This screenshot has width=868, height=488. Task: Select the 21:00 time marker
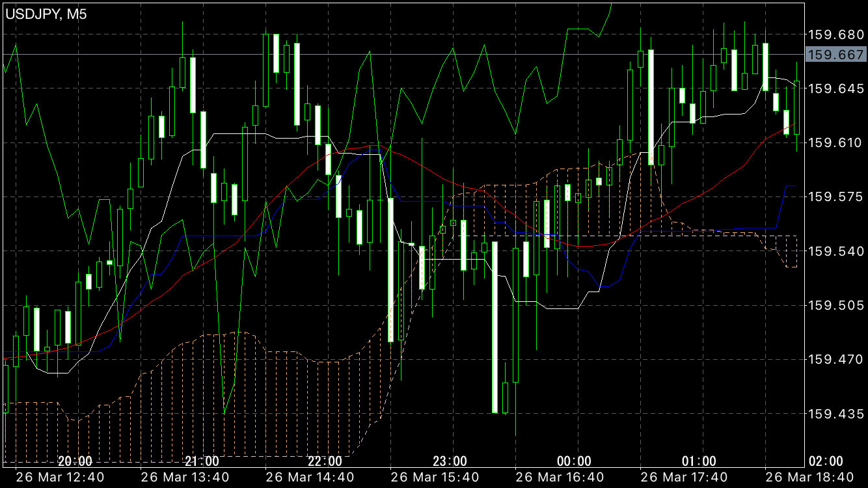[202, 461]
